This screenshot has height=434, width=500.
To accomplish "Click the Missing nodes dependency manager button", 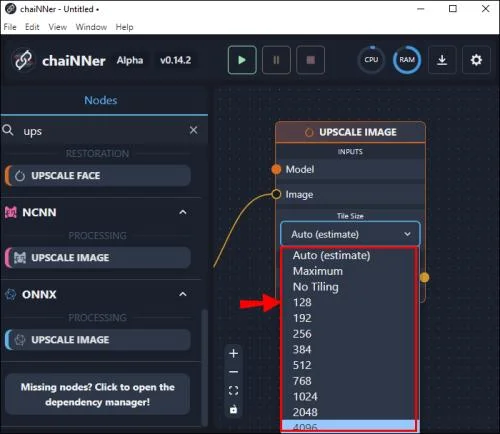I will point(98,394).
